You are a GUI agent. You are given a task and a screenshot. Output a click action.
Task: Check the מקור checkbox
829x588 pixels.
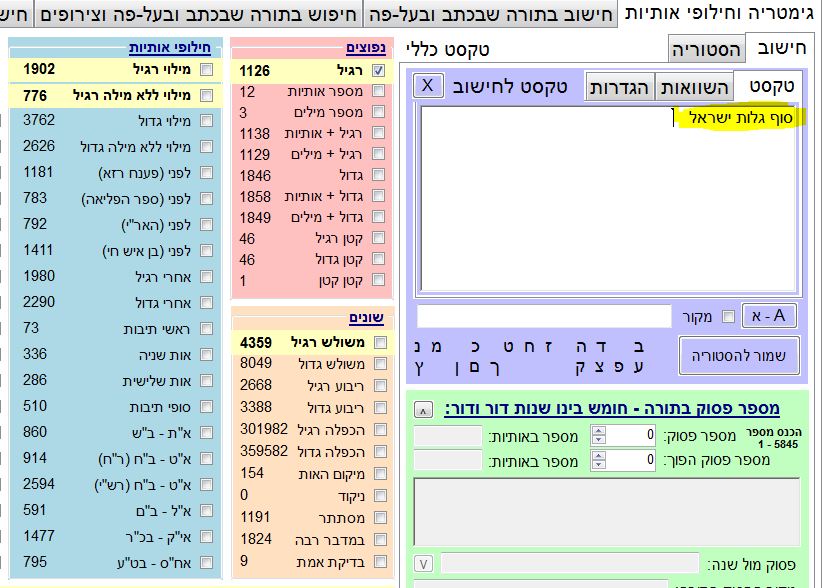727,317
